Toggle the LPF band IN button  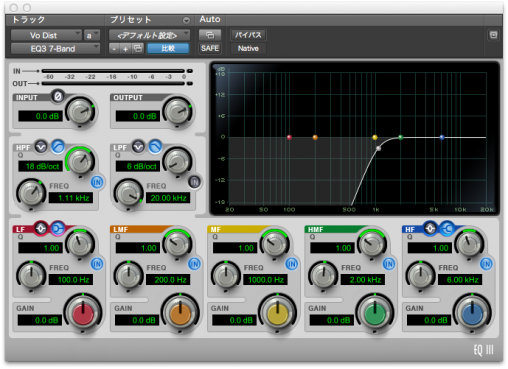click(x=194, y=182)
